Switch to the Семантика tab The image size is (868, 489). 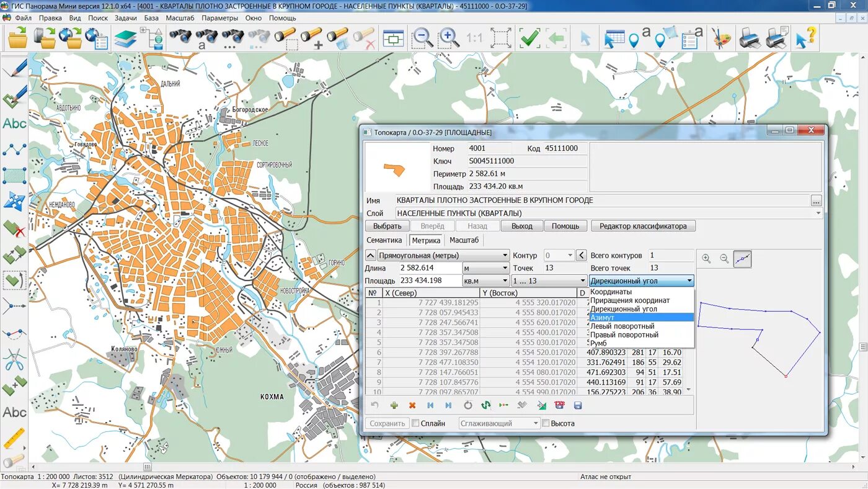pos(384,240)
